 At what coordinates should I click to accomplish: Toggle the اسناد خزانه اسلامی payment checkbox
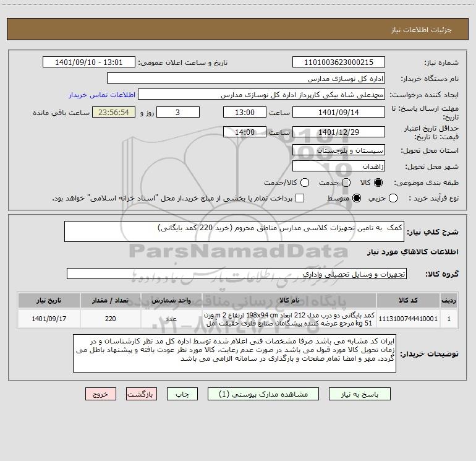point(300,198)
